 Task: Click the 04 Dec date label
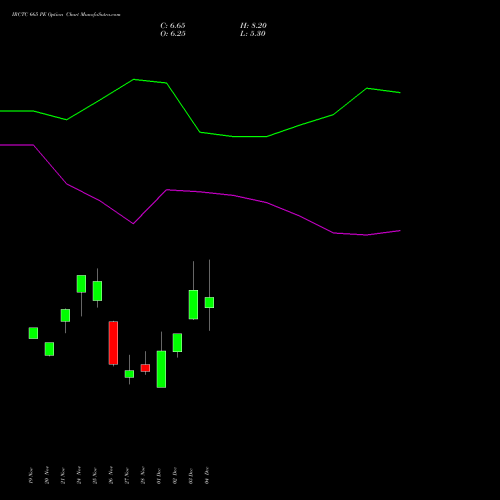207,476
